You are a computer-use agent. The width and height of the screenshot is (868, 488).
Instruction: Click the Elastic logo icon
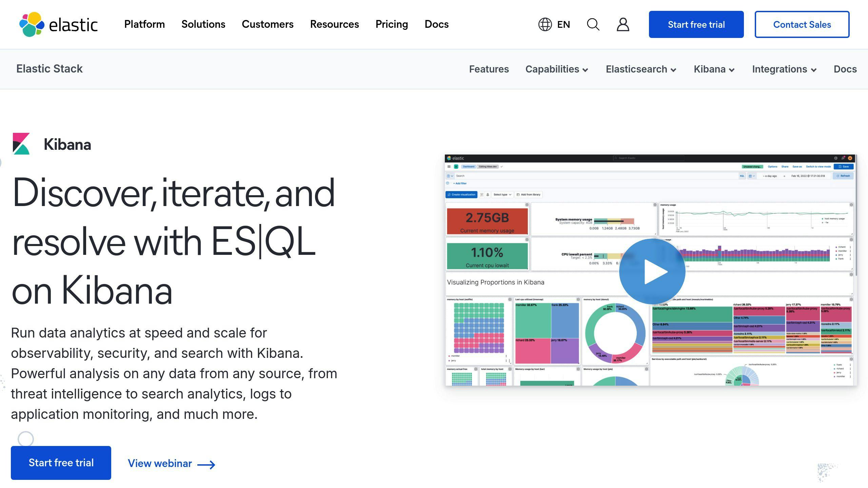(32, 24)
